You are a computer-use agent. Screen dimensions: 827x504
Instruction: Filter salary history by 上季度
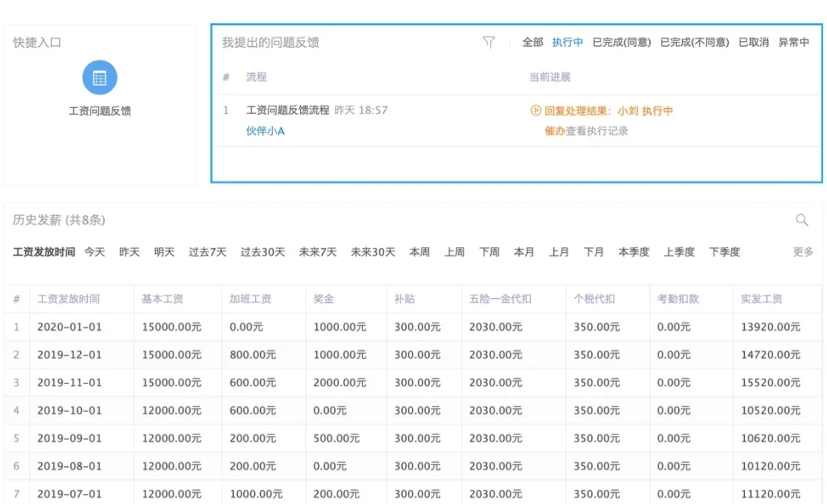click(x=679, y=252)
